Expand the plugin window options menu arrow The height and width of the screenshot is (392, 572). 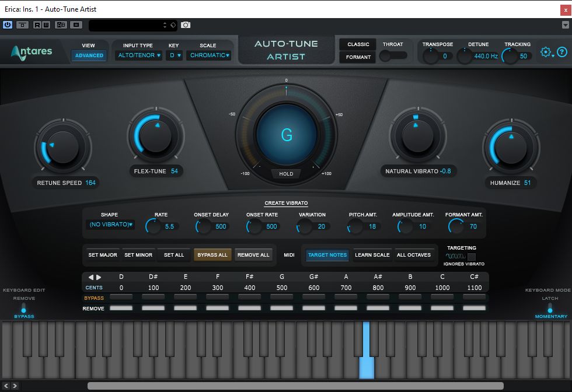(x=565, y=25)
